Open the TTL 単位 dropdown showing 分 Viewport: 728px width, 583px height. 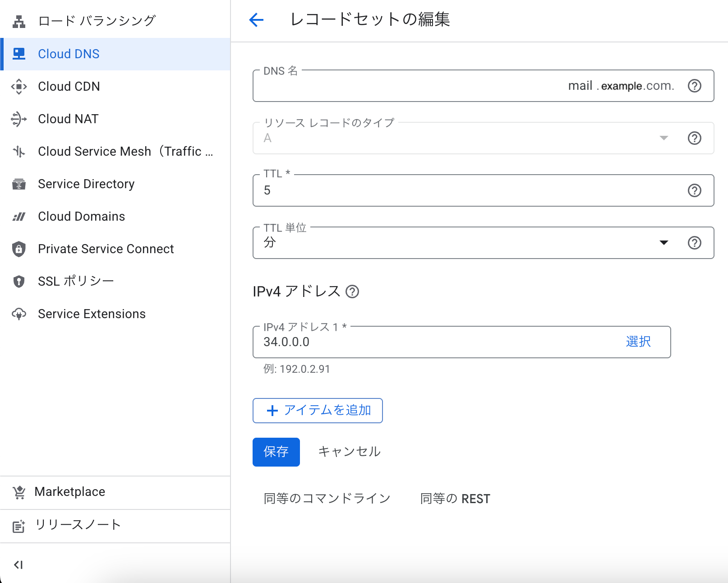coord(460,243)
